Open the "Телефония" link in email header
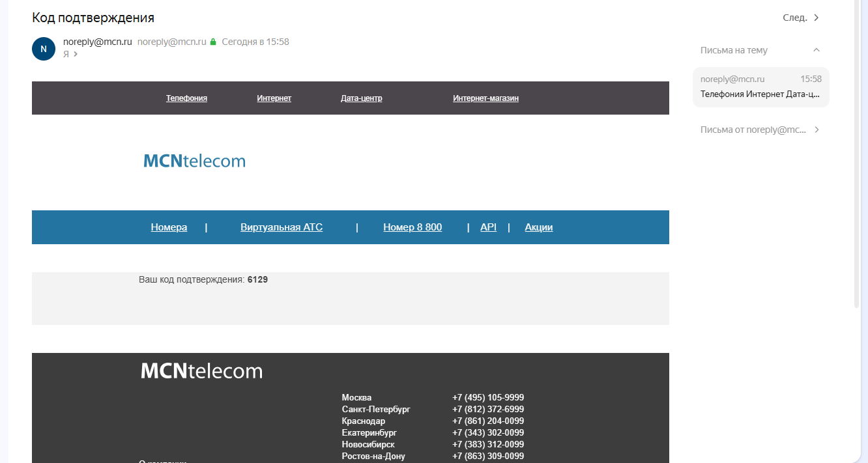Image resolution: width=868 pixels, height=463 pixels. click(186, 98)
